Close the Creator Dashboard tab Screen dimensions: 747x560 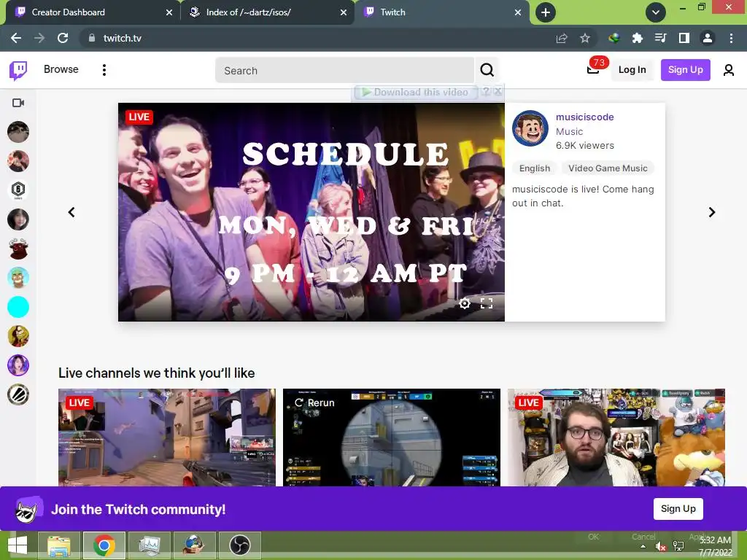(169, 12)
